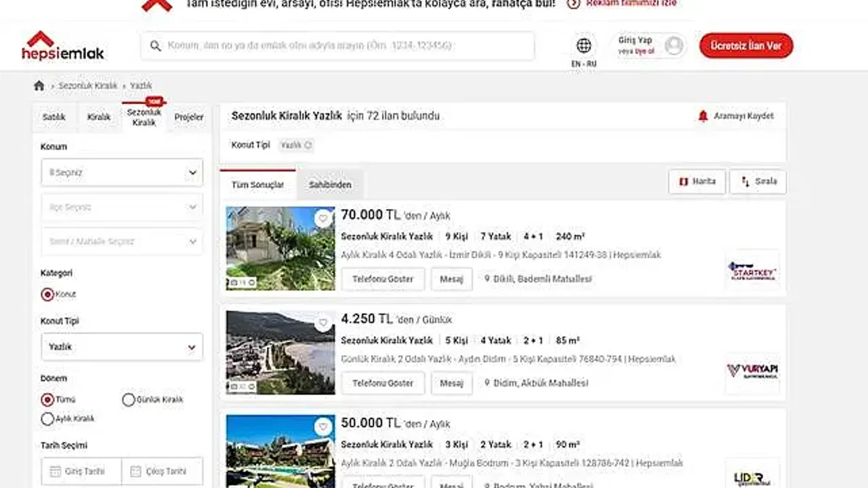The image size is (868, 488).
Task: Favorite the 4.250 TL listing heart
Action: point(323,322)
